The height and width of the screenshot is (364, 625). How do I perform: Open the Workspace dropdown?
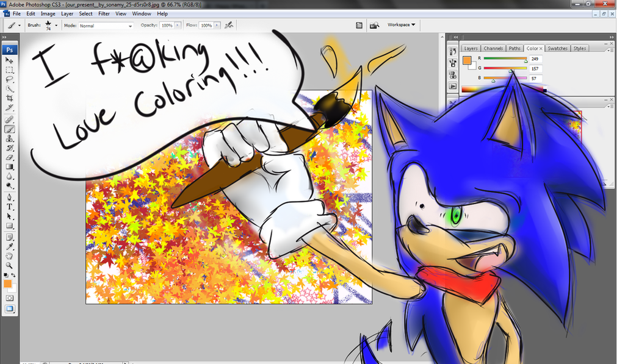pyautogui.click(x=402, y=24)
